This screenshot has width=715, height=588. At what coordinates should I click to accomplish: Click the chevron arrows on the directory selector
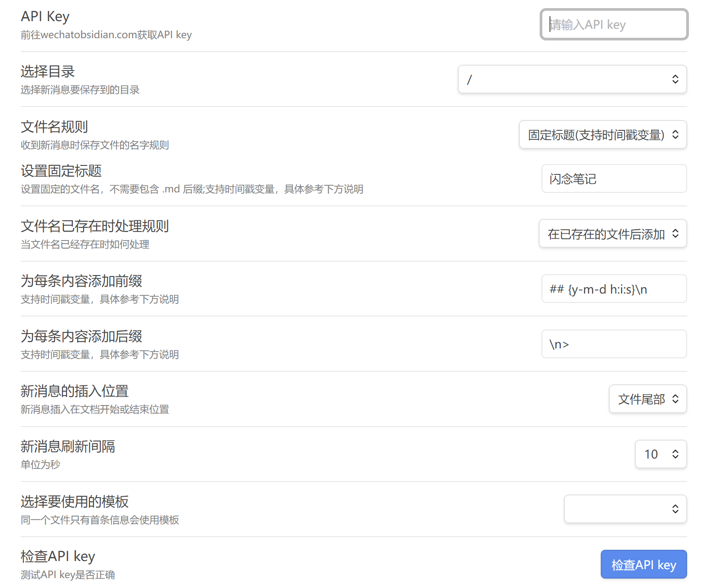675,80
